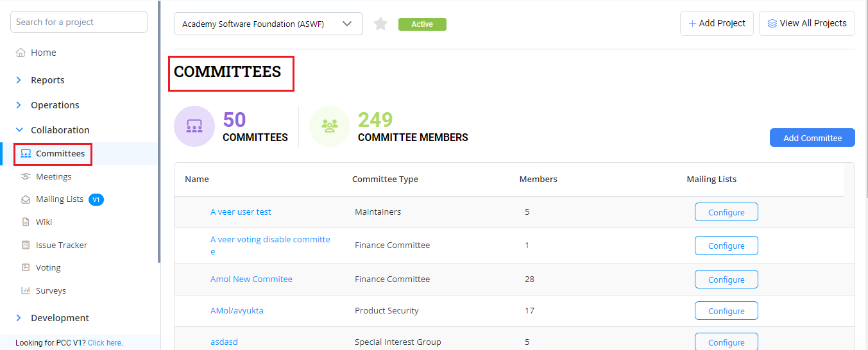Click the purple committees count icon
This screenshot has height=350, width=868.
194,126
